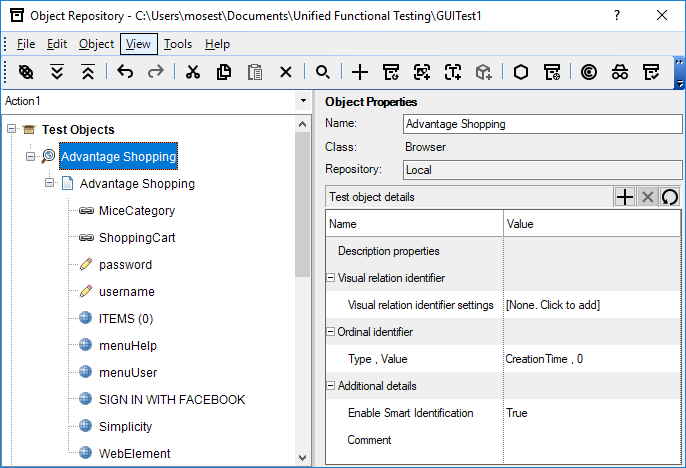Viewport: 686px width, 468px height.
Task: Select the MiceCategory link object
Action: click(x=136, y=211)
